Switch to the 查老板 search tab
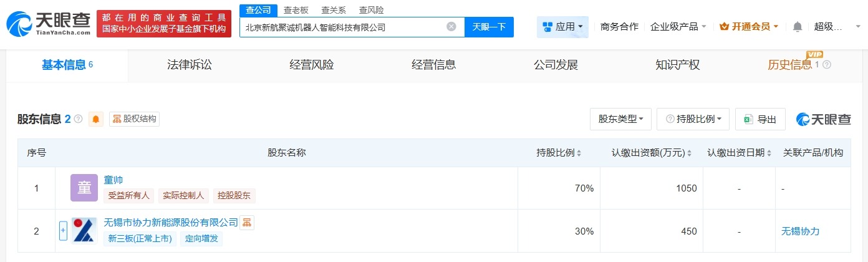The height and width of the screenshot is (262, 868). coord(296,10)
